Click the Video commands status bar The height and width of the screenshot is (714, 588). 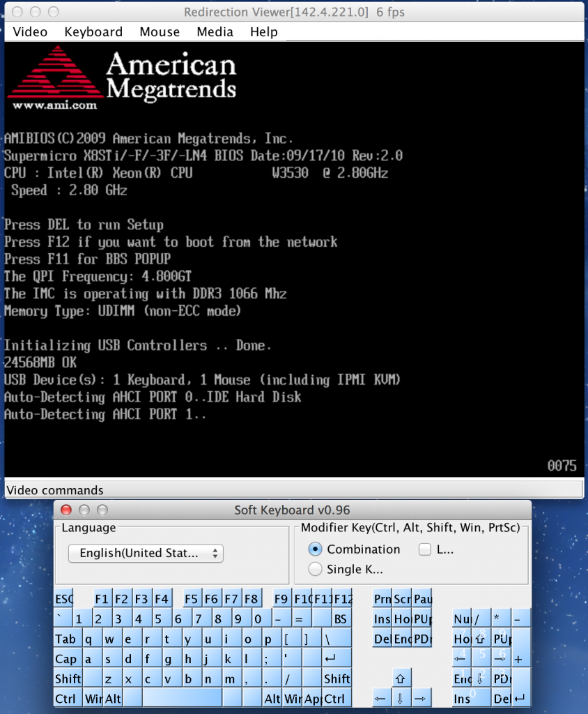(x=294, y=490)
